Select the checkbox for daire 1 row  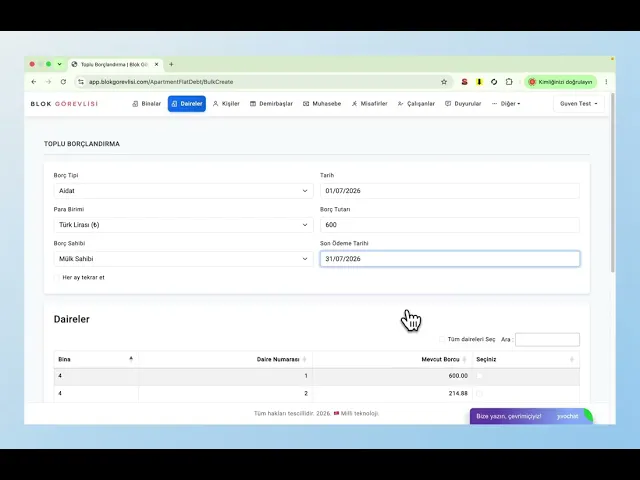pos(480,376)
